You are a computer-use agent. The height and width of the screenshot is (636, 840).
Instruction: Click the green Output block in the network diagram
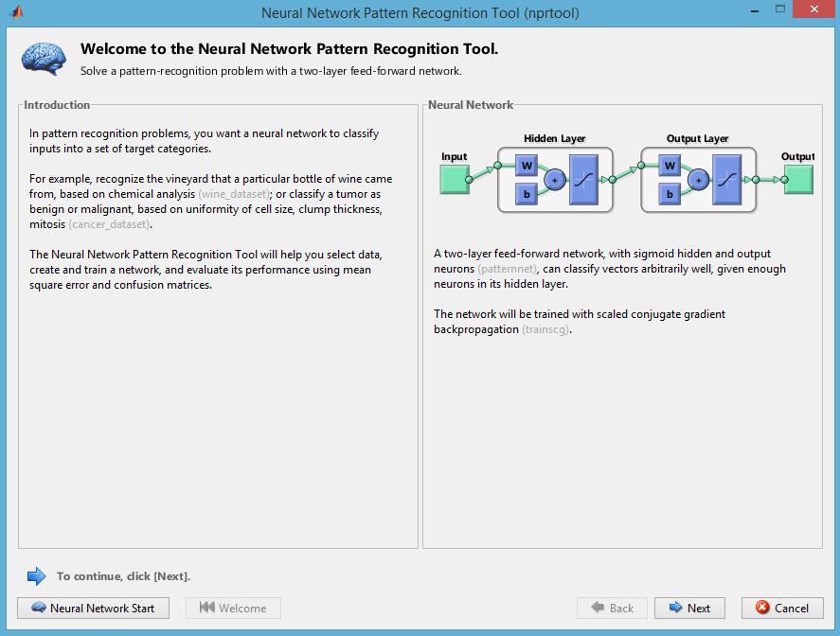[x=798, y=179]
